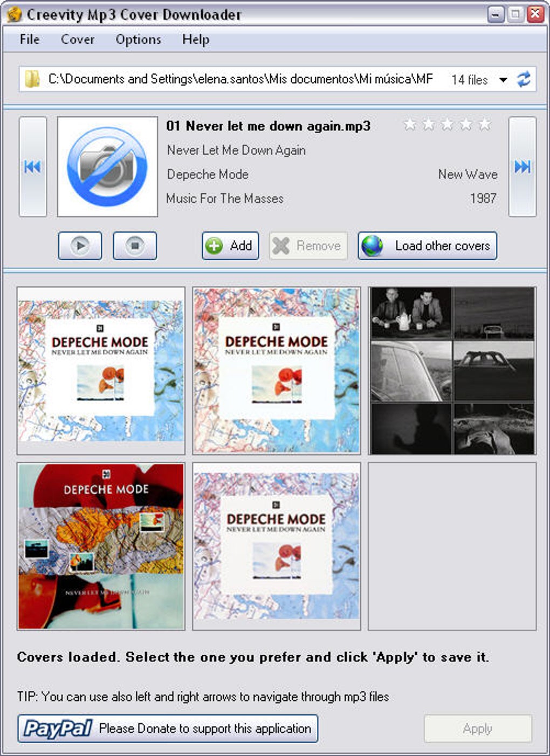Select first Depeche Mode map cover

101,371
